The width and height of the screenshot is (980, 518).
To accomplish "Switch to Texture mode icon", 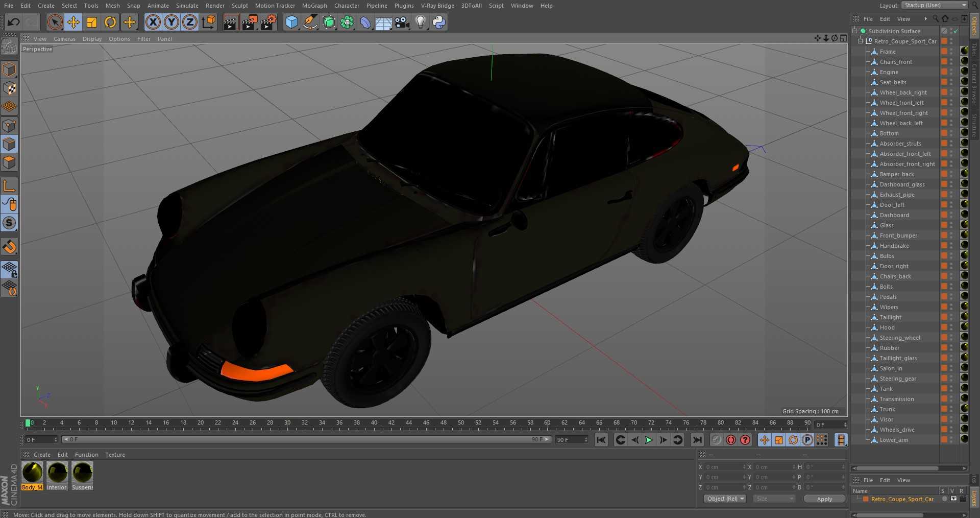I will click(x=9, y=88).
